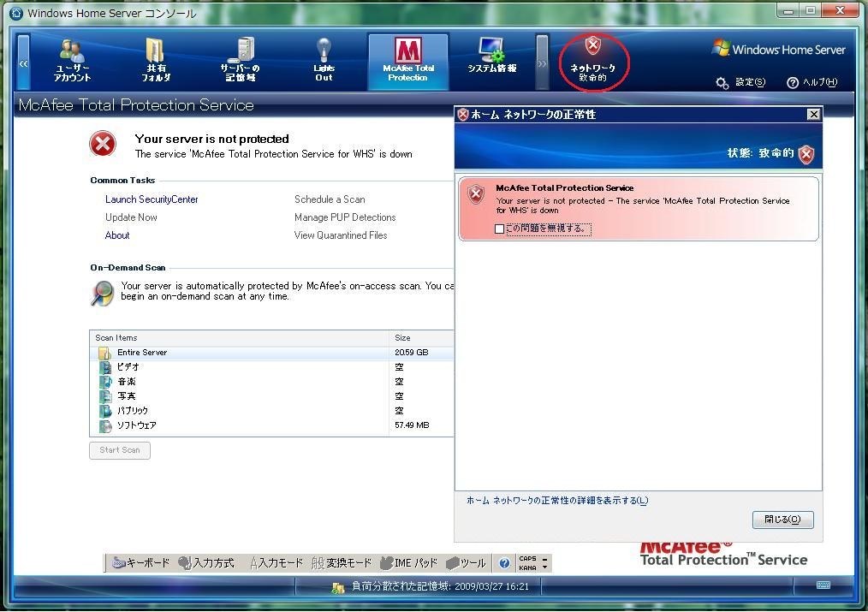Select the ビデオ scan item
This screenshot has width=868, height=612.
(272, 367)
